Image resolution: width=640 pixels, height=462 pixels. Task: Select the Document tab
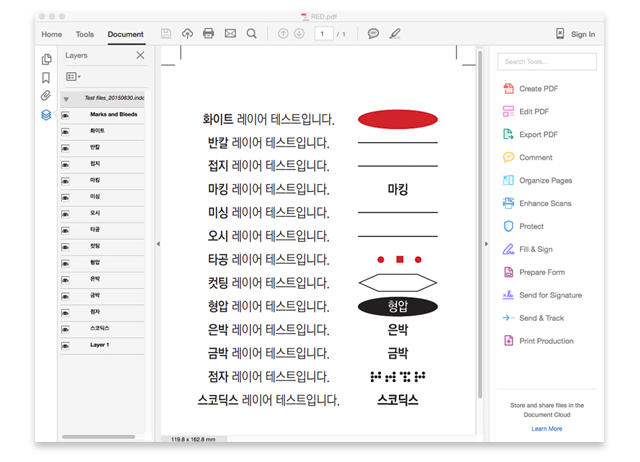click(125, 34)
